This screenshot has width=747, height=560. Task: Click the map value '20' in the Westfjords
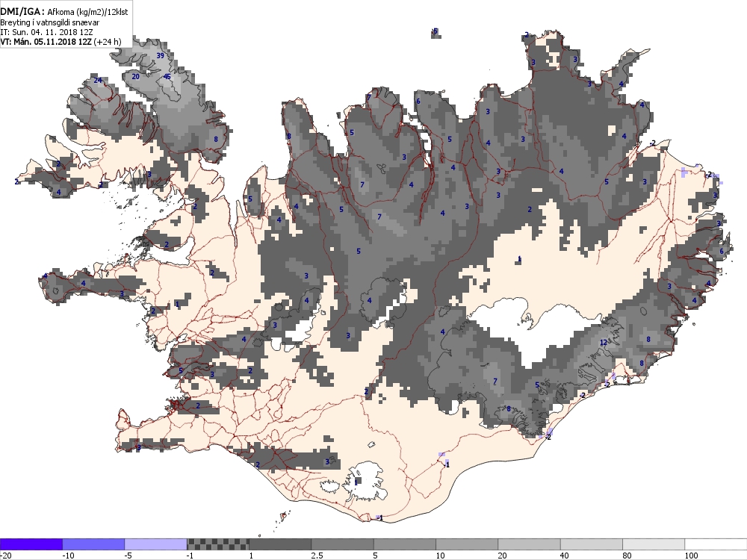click(x=136, y=76)
